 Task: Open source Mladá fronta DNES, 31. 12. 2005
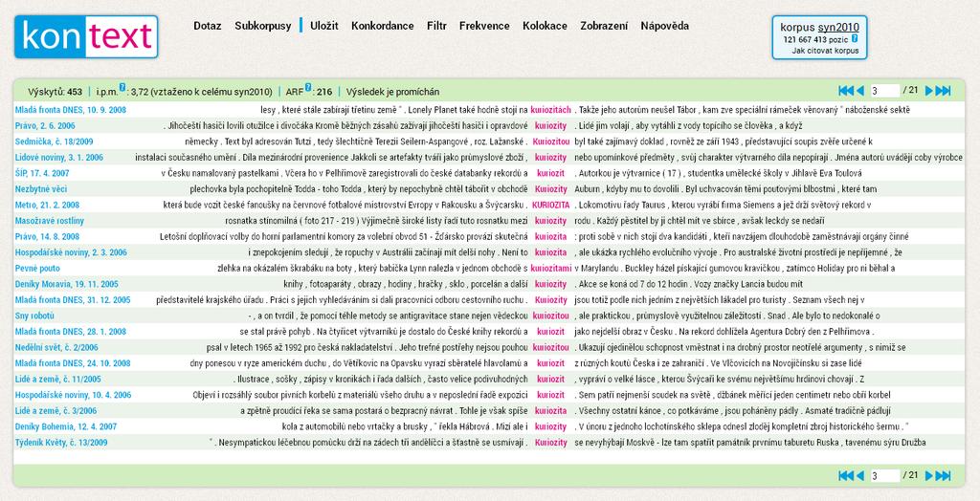[x=73, y=300]
